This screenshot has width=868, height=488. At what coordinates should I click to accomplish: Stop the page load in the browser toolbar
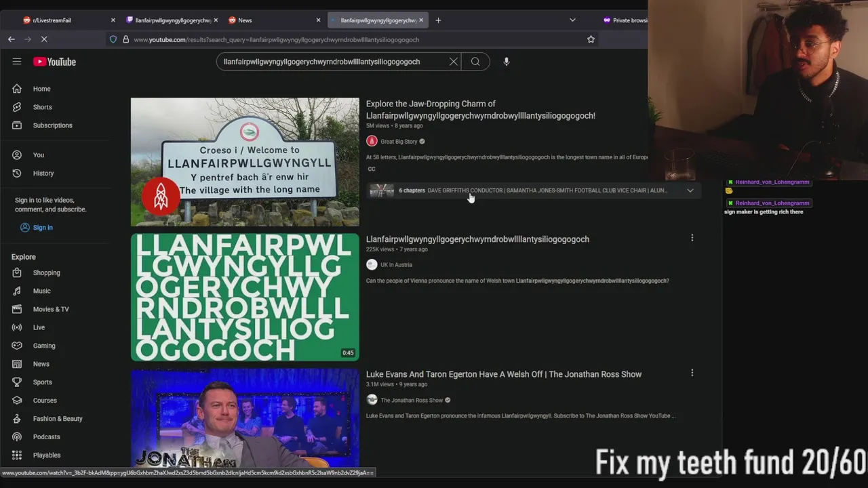tap(44, 39)
